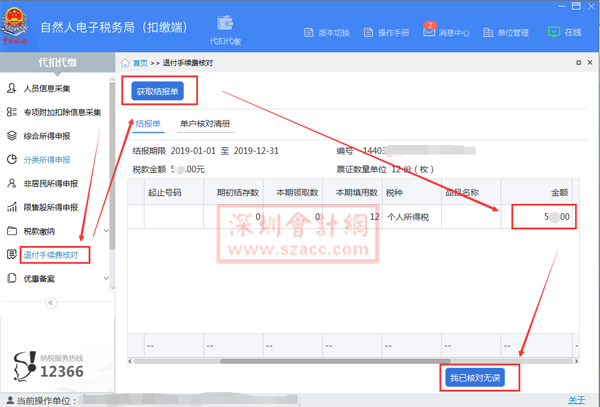The height and width of the screenshot is (407, 600).
Task: Open 分类所得申报 in the sidebar
Action: [48, 160]
